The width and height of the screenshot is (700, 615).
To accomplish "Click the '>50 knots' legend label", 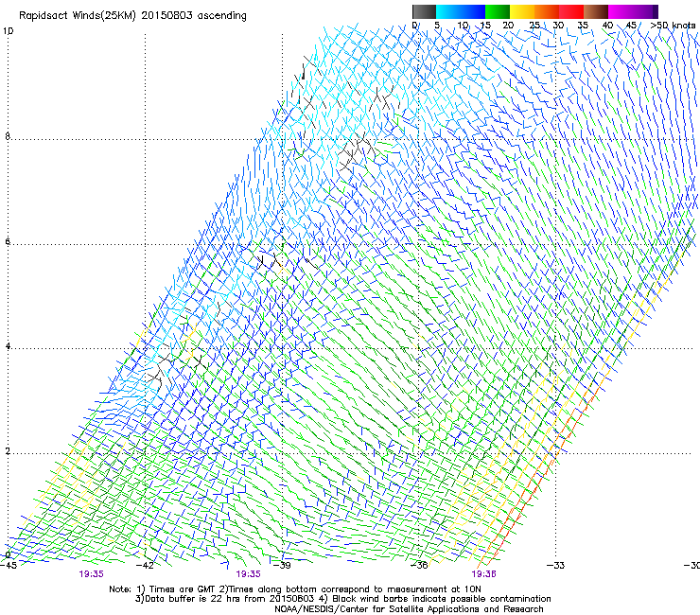I will pos(674,26).
